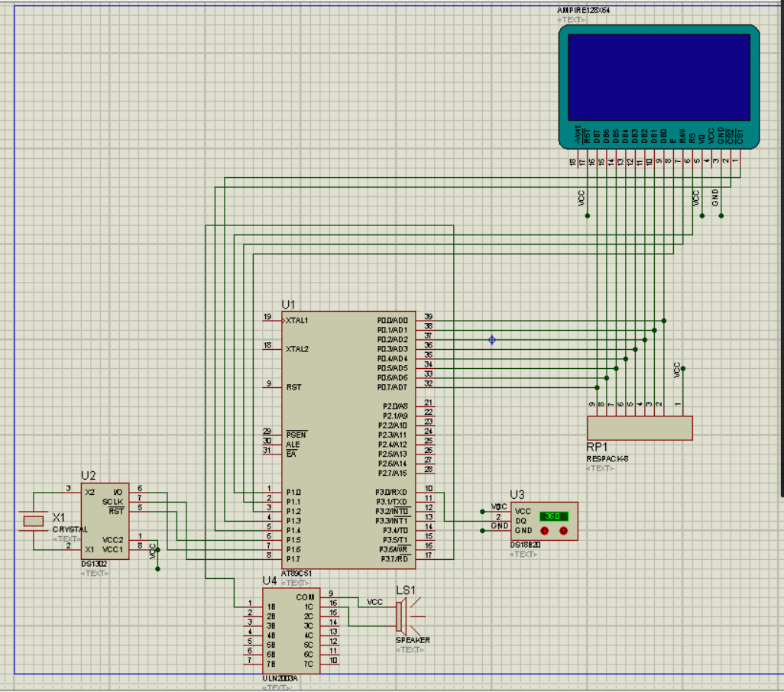Click the VCC2 pin label on DS1302
Screen dimensions: 784x692
click(112, 540)
